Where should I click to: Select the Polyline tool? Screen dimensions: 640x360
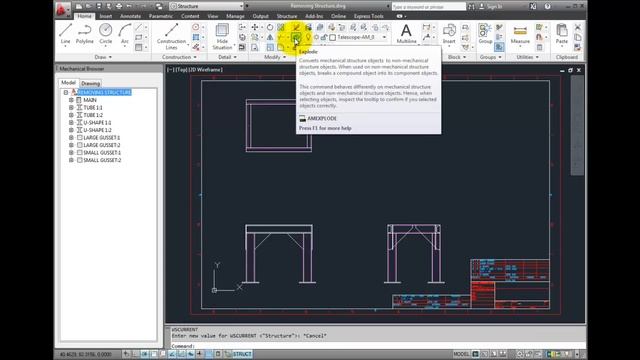coord(84,34)
